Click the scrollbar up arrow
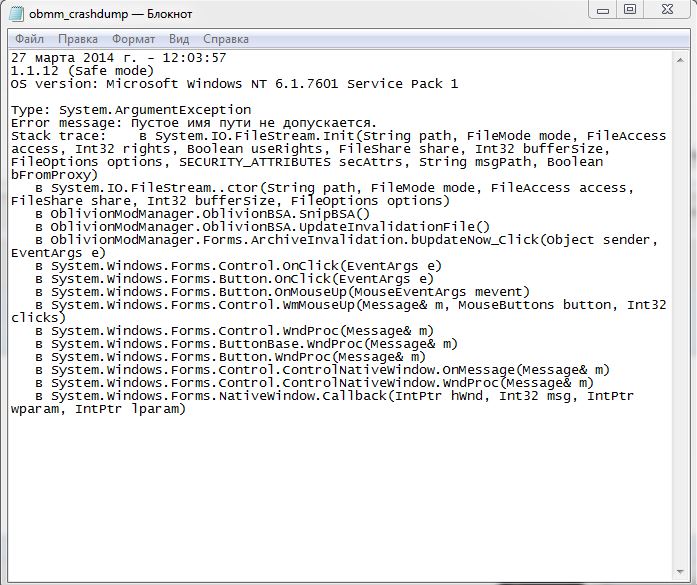 (x=680, y=60)
